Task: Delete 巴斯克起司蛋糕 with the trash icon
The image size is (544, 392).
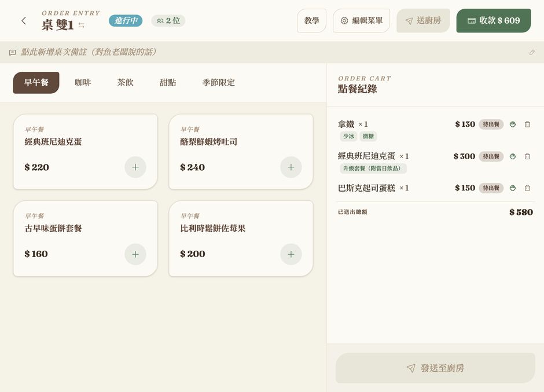Action: (527, 188)
